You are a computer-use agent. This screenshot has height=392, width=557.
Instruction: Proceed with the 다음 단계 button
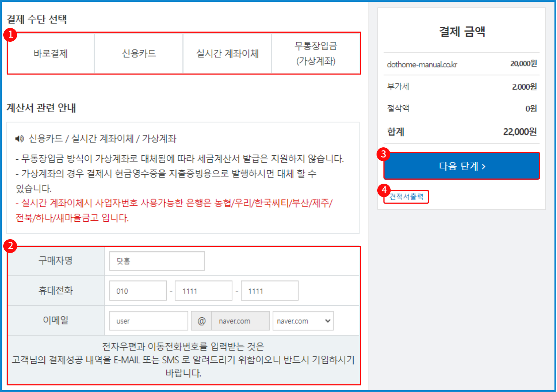pyautogui.click(x=462, y=166)
